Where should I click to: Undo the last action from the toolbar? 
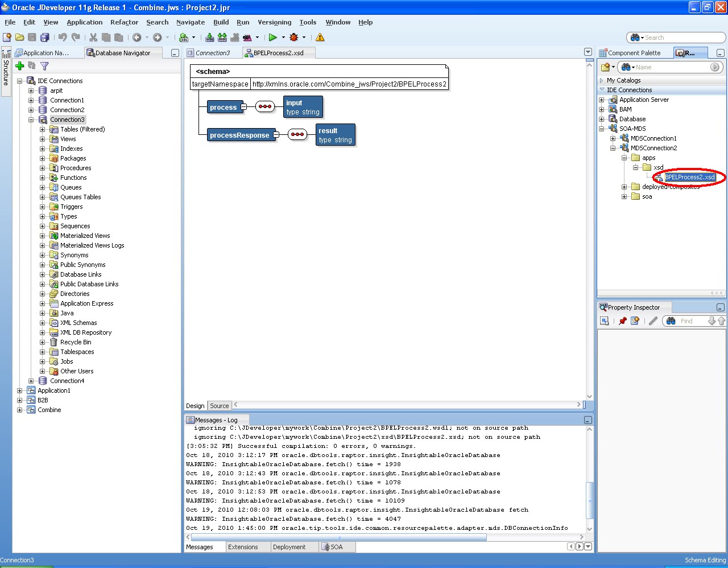click(x=62, y=37)
